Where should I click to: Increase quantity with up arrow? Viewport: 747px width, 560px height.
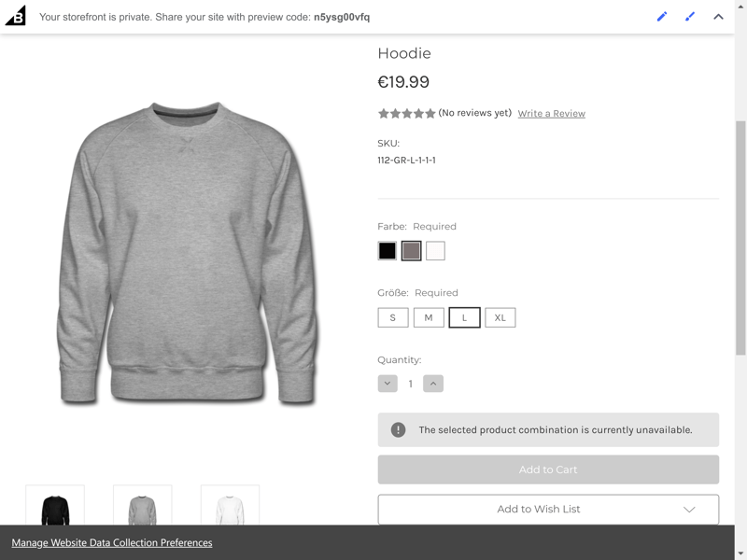click(x=433, y=384)
